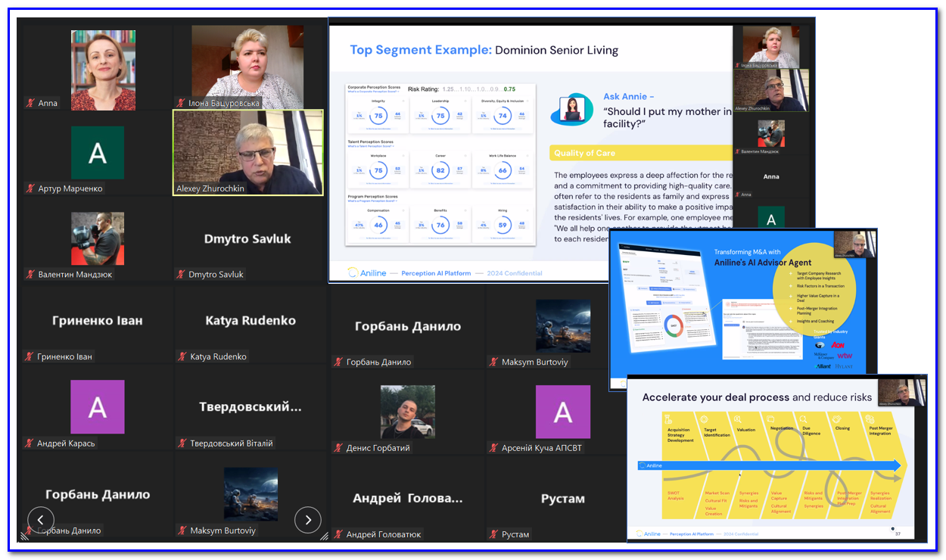Click the Benefits score 76 circle

(440, 225)
